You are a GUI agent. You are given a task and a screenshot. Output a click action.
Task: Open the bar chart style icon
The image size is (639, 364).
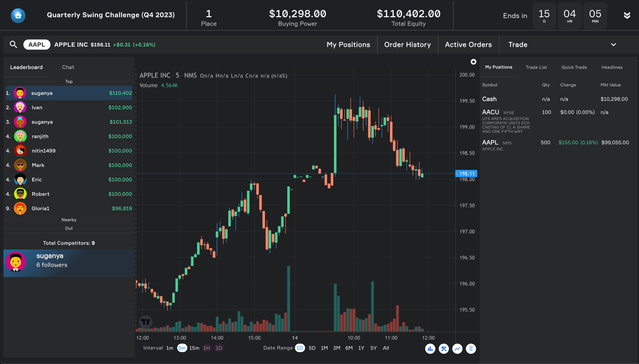click(x=430, y=349)
